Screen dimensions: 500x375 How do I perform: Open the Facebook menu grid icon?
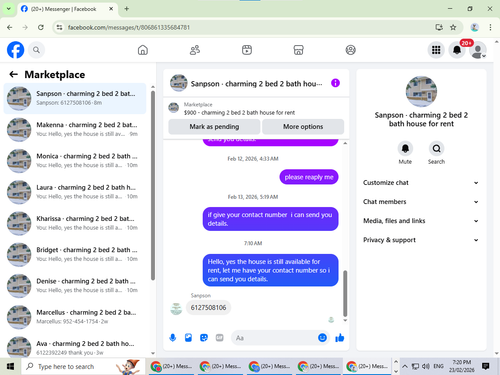click(436, 50)
